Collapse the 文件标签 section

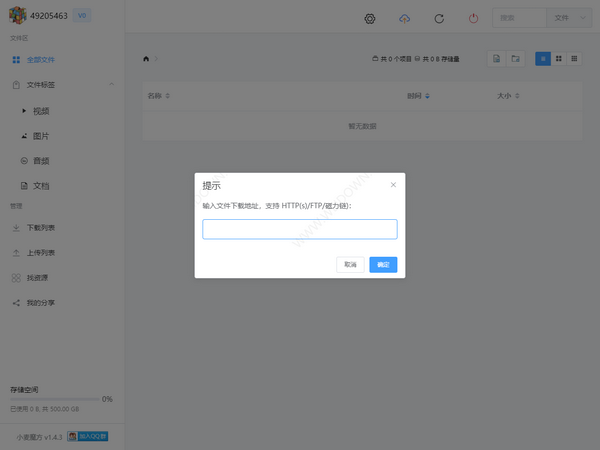coord(111,85)
